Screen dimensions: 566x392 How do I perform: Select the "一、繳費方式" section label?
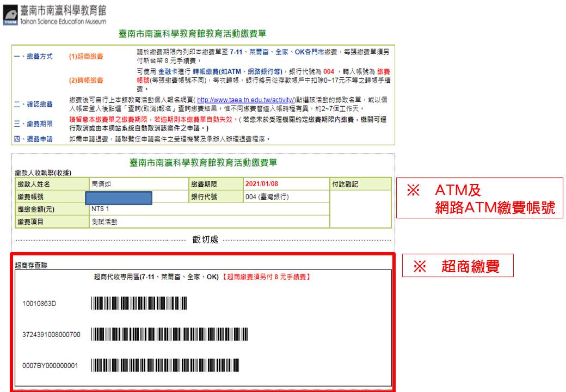[x=33, y=56]
